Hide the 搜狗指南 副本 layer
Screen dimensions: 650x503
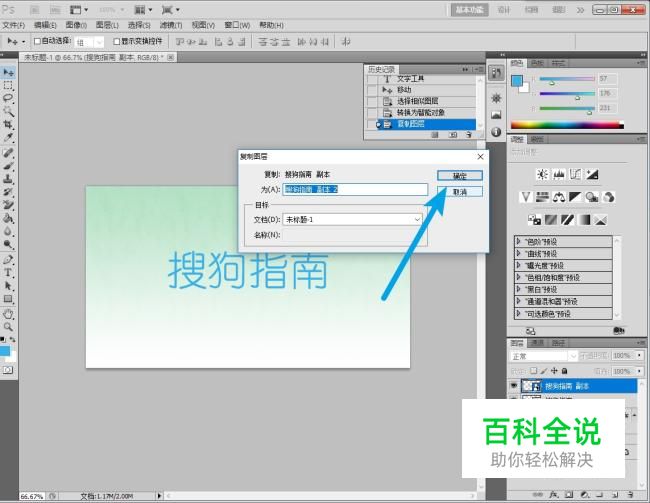(x=514, y=386)
